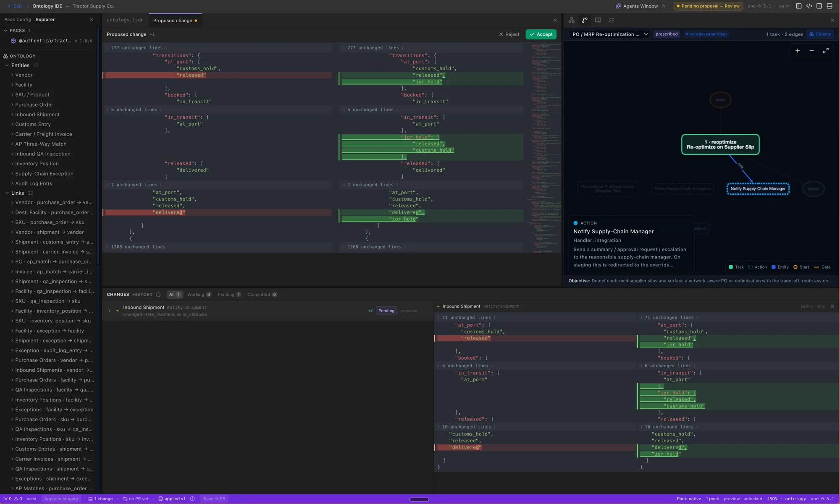
Task: Click the Pending status badge on Inbound Shipment
Action: (386, 311)
